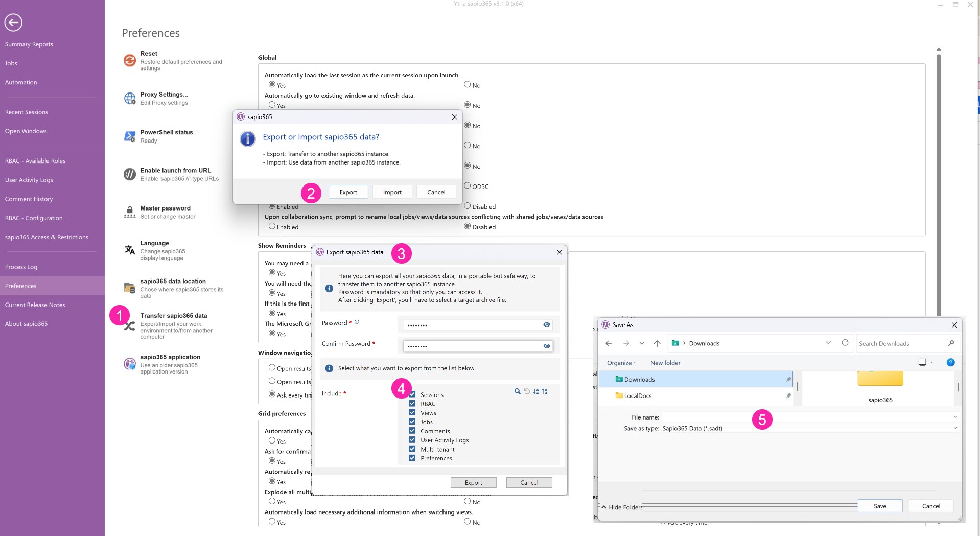Click the Reset preferences icon
The image size is (980, 536).
(130, 60)
